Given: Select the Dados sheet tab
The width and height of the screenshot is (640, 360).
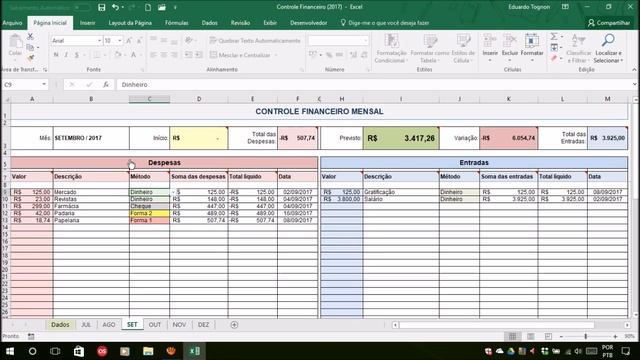Looking at the screenshot, I should pyautogui.click(x=60, y=325).
